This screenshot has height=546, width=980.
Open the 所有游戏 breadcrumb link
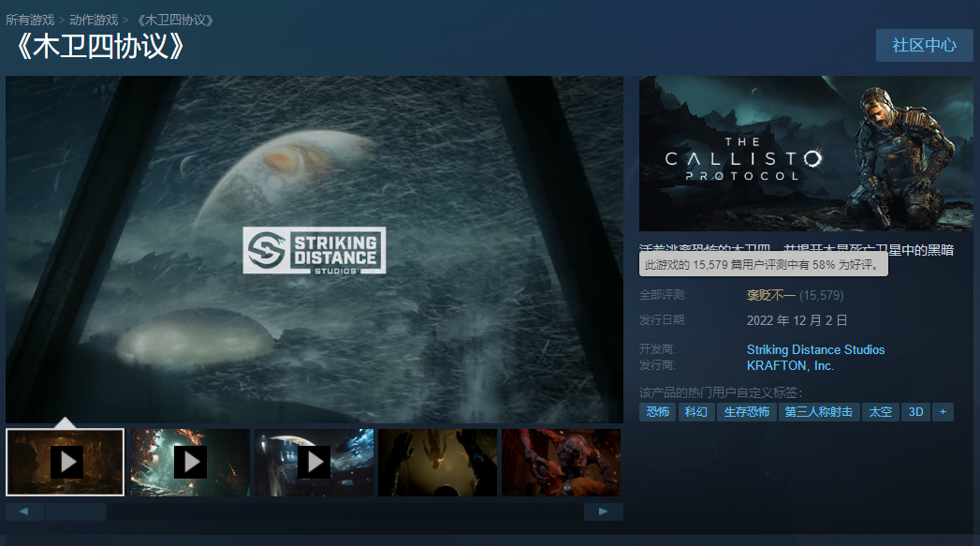30,20
